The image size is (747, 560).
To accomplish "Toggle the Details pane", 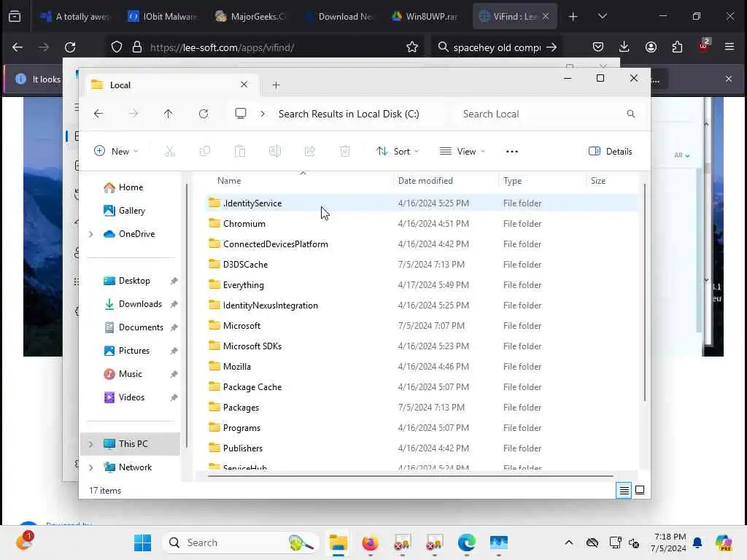I will coord(611,152).
